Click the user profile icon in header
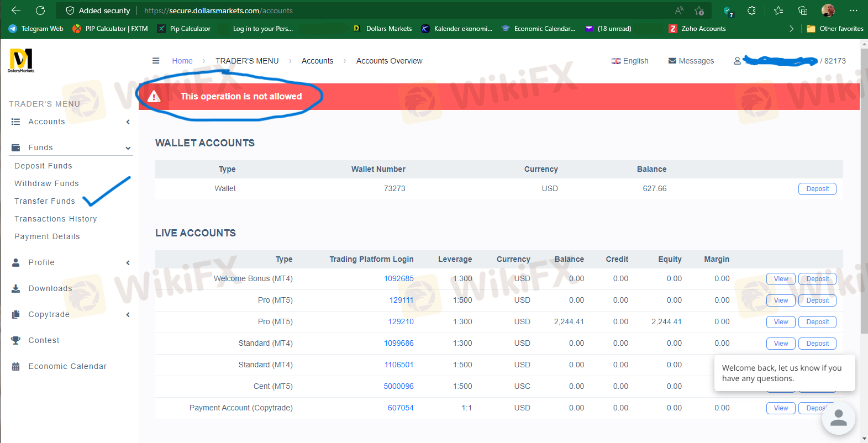Screen dimensions: 868x443 click(x=737, y=61)
